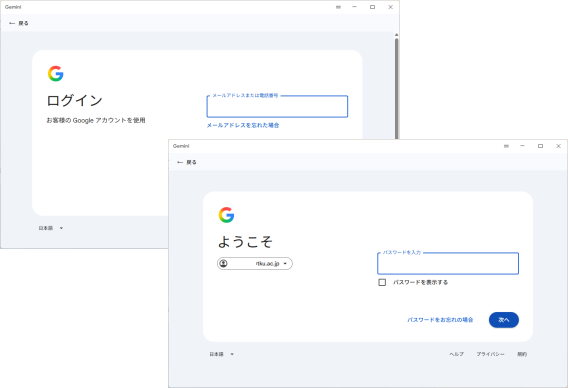Minimize the ようこそ Gemini window
The image size is (568, 388).
(522, 146)
